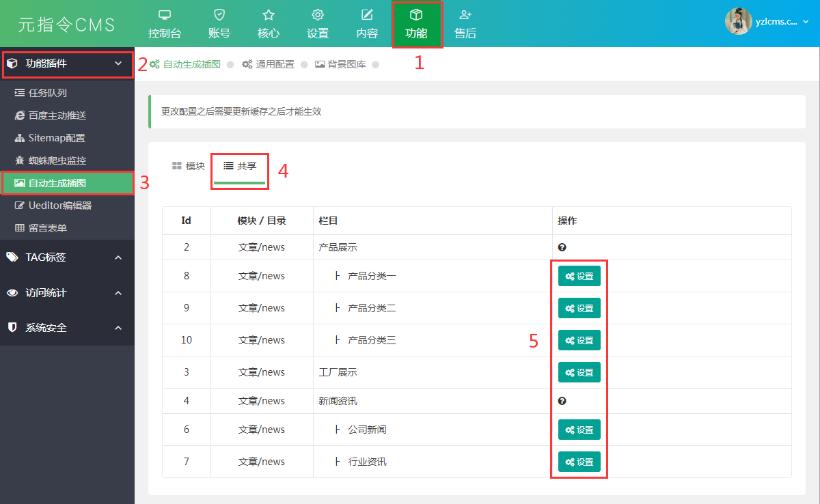820x504 pixels.
Task: Open the 控制台 dashboard tab
Action: [165, 24]
